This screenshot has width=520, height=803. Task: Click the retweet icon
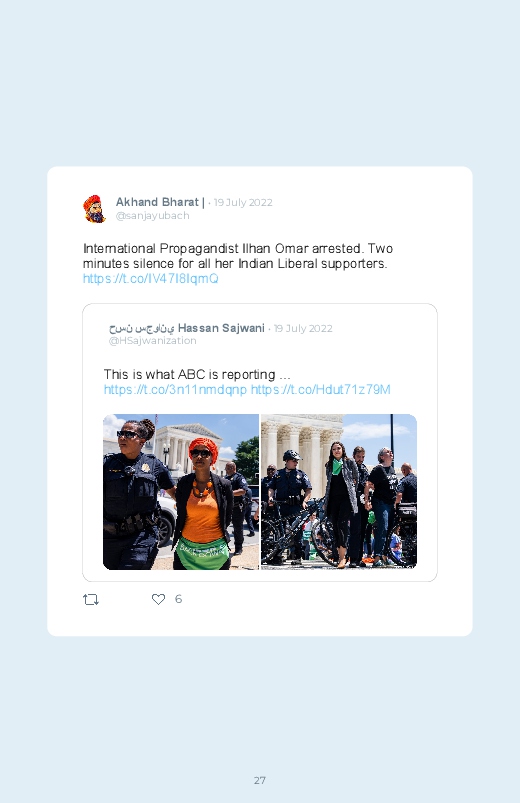(x=91, y=599)
